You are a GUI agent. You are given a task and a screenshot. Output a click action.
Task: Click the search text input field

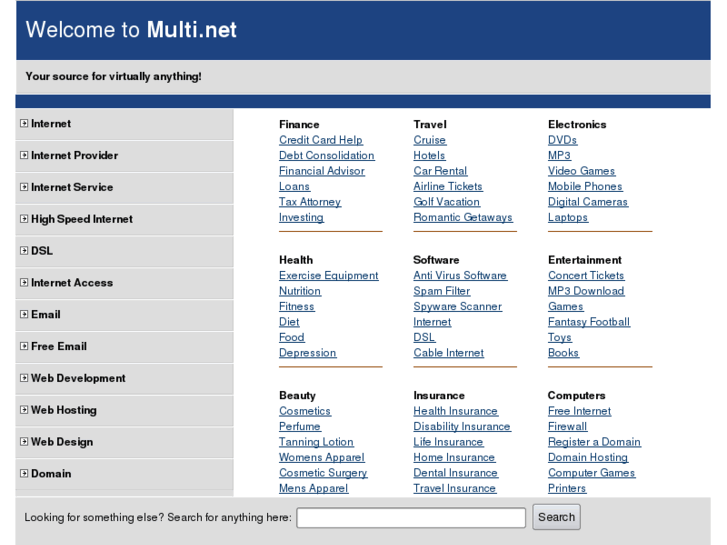point(411,518)
